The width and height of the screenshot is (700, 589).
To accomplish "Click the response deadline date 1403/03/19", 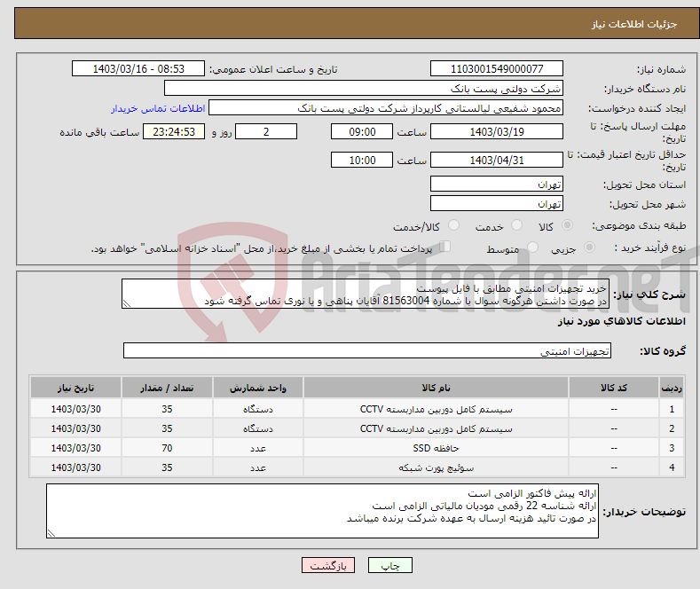I will (497, 131).
